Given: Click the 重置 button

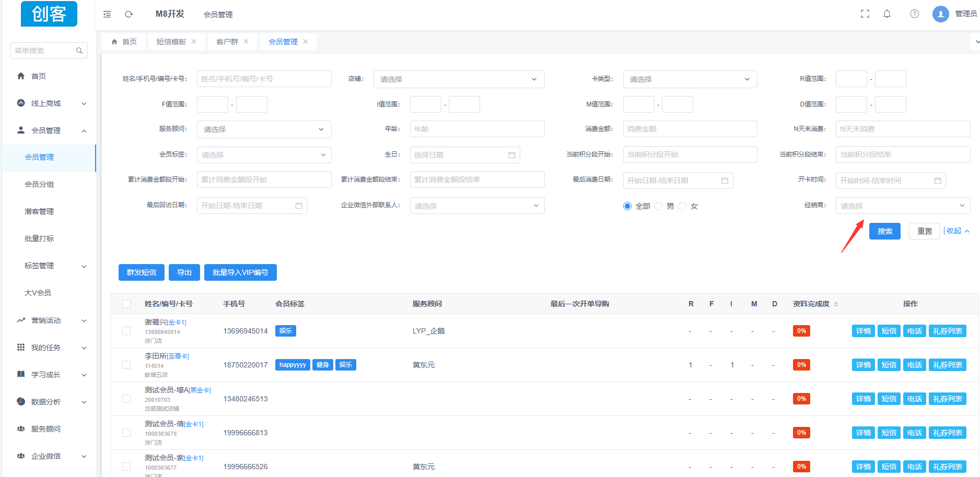Looking at the screenshot, I should click(x=925, y=231).
